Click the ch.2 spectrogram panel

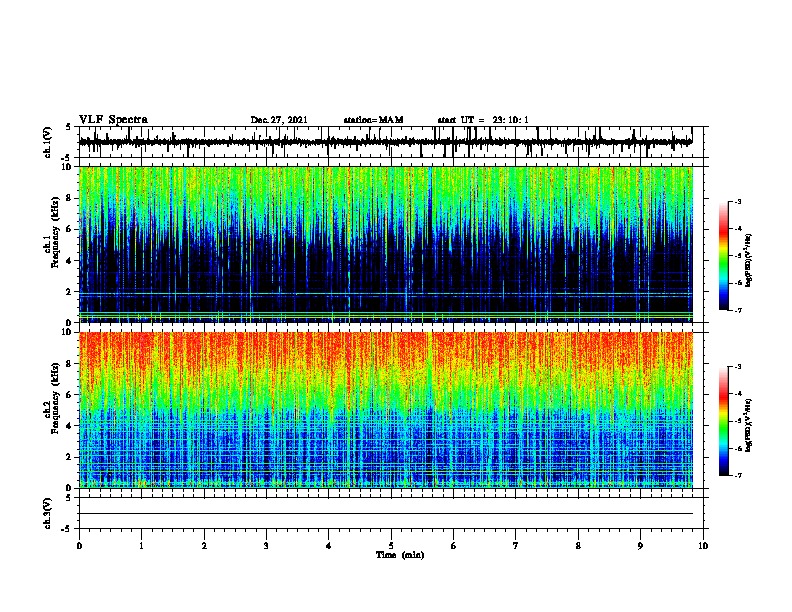386,410
